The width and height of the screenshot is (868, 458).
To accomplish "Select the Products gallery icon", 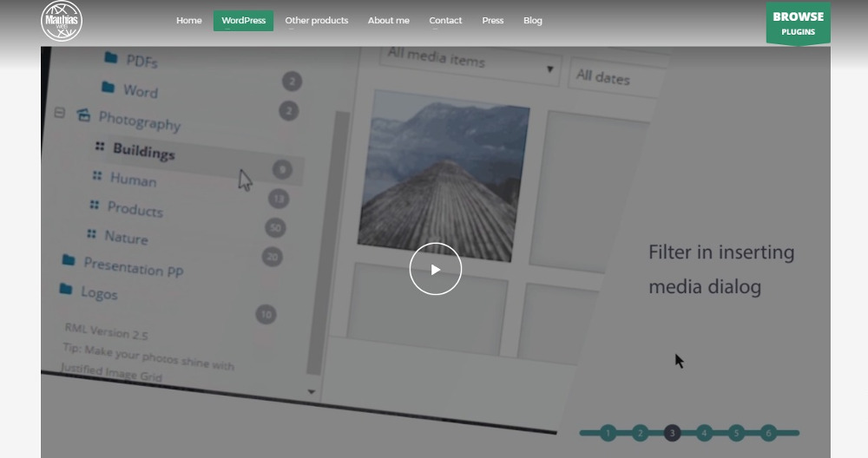I will (x=94, y=205).
